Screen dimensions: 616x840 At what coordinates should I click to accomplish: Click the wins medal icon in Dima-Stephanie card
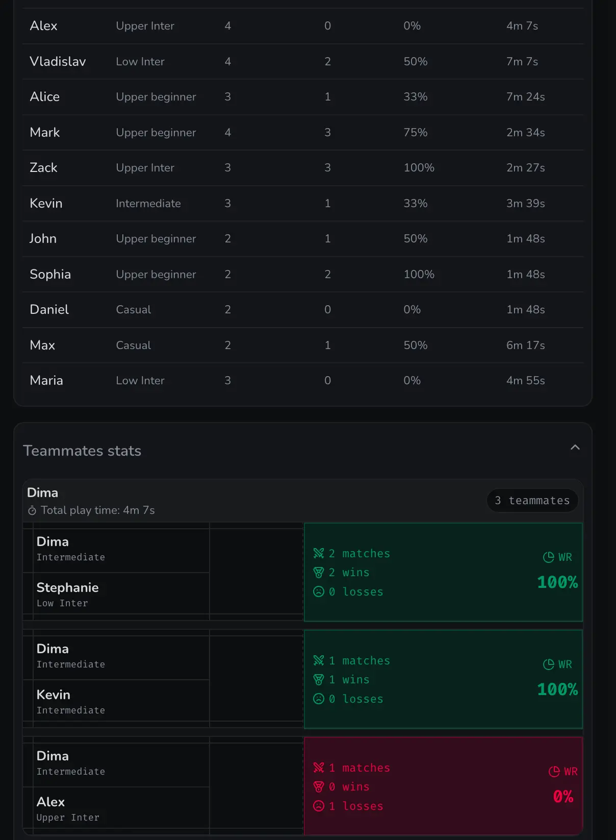tap(319, 572)
